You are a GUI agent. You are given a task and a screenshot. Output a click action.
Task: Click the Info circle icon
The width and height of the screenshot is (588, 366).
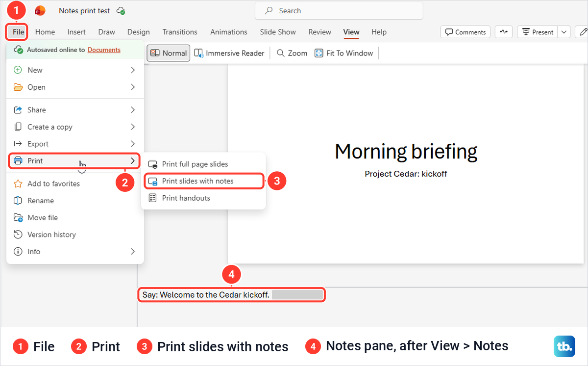(x=18, y=252)
